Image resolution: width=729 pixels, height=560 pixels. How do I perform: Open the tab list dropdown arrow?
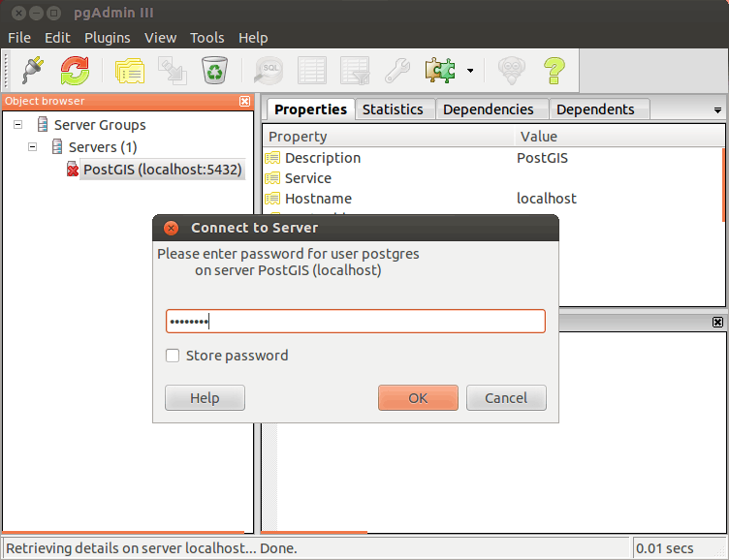click(x=717, y=110)
